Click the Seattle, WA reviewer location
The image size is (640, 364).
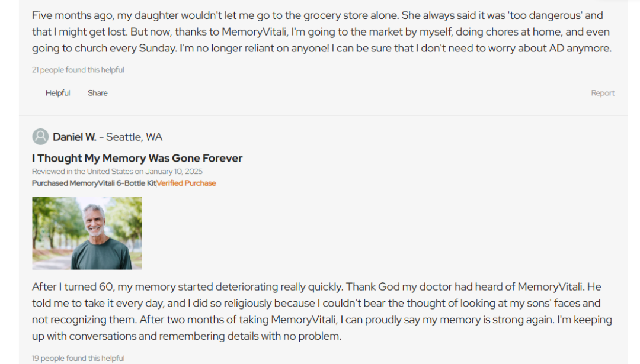[x=134, y=137]
